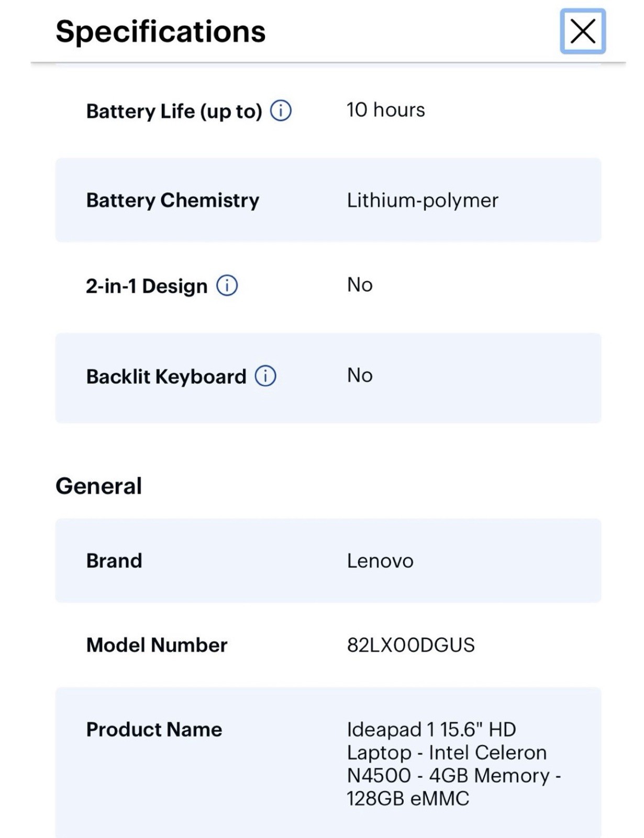Select the Battery Chemistry label

(x=173, y=201)
